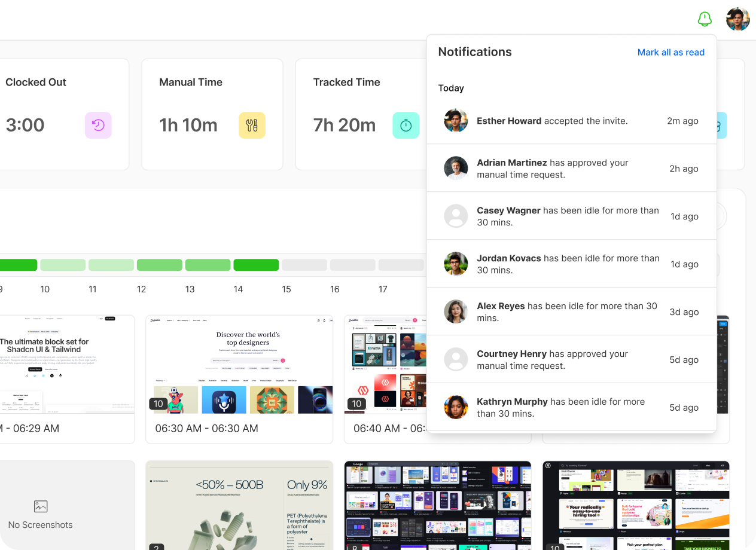Open Jordan Kovacs idle notification

pyautogui.click(x=571, y=264)
